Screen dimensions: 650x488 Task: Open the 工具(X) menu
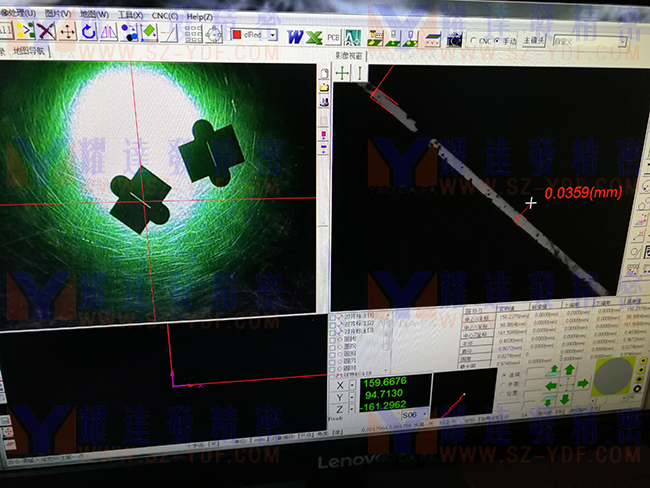pyautogui.click(x=131, y=15)
